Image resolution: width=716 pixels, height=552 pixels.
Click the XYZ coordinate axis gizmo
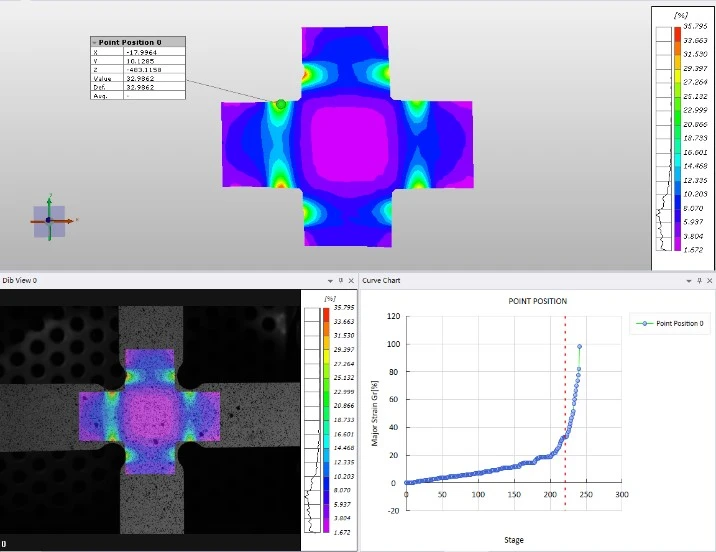pyautogui.click(x=49, y=220)
